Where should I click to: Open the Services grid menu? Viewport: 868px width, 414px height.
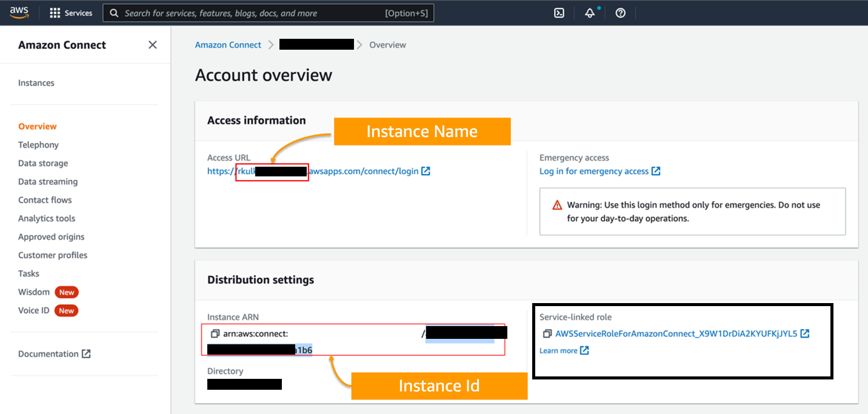[x=71, y=13]
